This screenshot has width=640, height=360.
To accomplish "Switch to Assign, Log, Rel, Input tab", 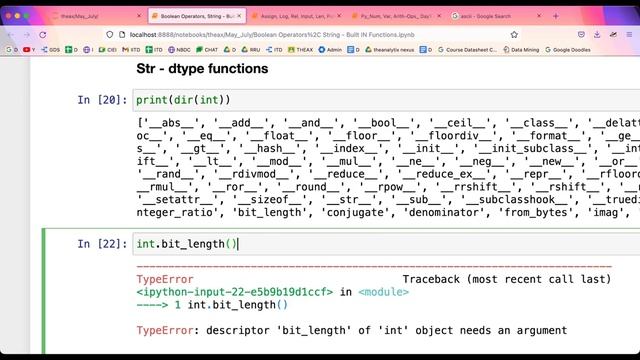I will click(297, 16).
